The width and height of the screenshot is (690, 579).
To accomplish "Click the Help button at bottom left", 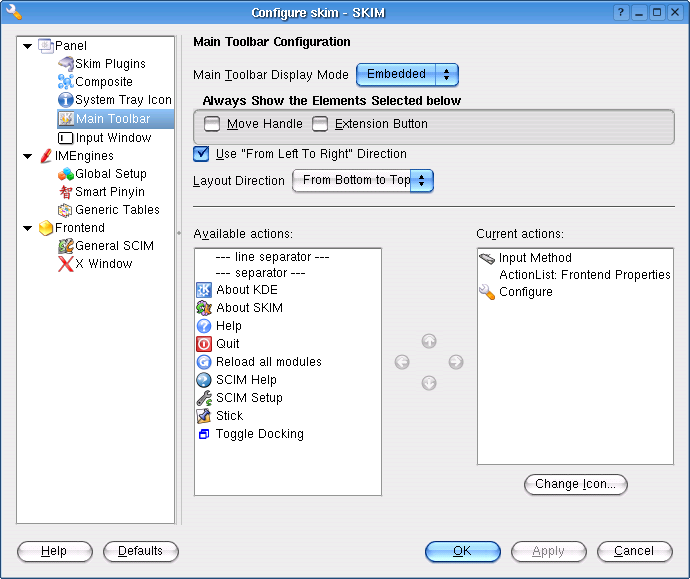I will pyautogui.click(x=55, y=551).
